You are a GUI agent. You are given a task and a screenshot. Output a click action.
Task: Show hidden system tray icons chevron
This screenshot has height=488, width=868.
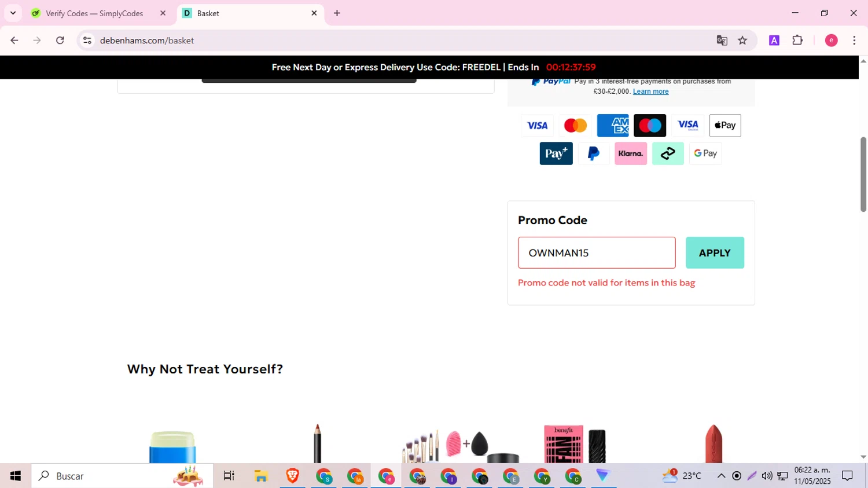tap(721, 476)
